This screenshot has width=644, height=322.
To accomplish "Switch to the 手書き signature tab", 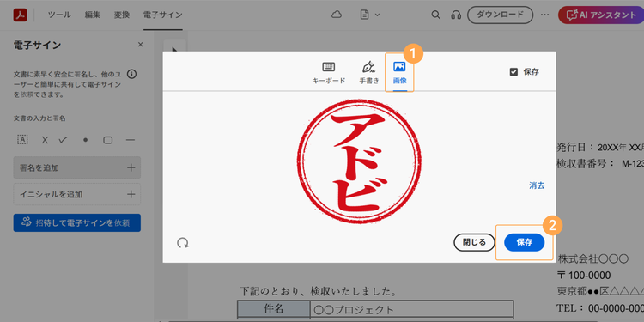I will (x=369, y=73).
